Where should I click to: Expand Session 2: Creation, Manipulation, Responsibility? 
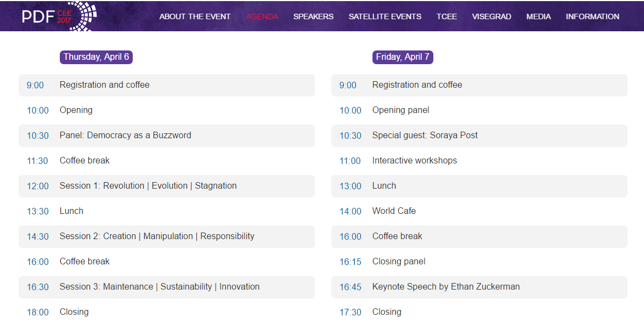[x=157, y=236]
